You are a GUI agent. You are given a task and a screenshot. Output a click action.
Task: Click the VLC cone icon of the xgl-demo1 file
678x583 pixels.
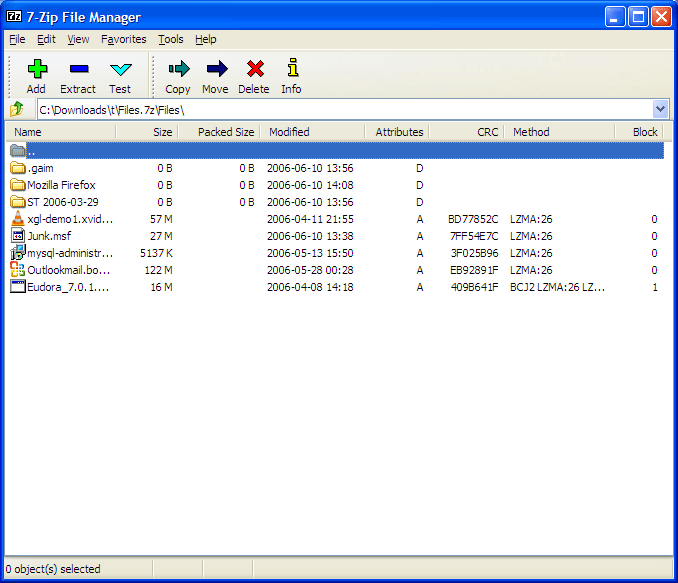17,218
